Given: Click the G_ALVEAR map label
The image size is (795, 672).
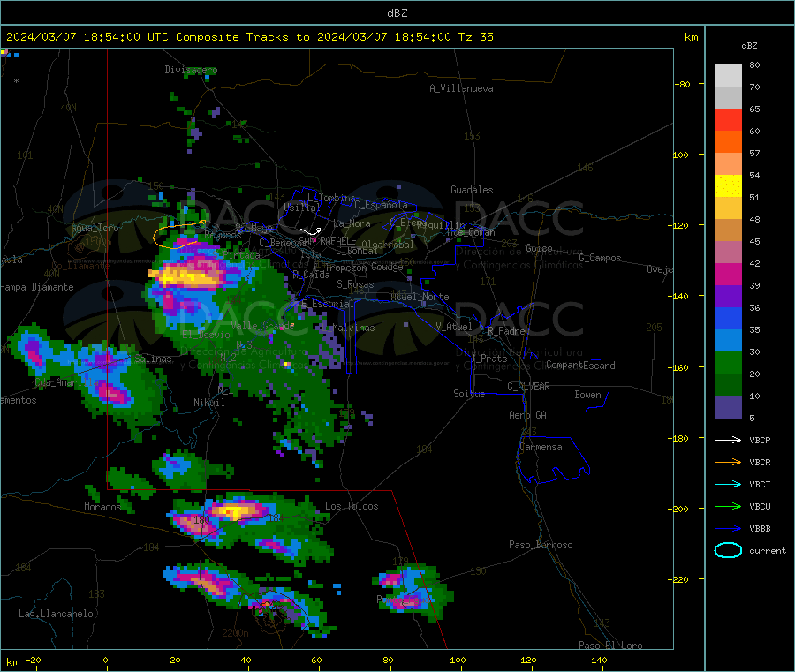Looking at the screenshot, I should pyautogui.click(x=529, y=387).
